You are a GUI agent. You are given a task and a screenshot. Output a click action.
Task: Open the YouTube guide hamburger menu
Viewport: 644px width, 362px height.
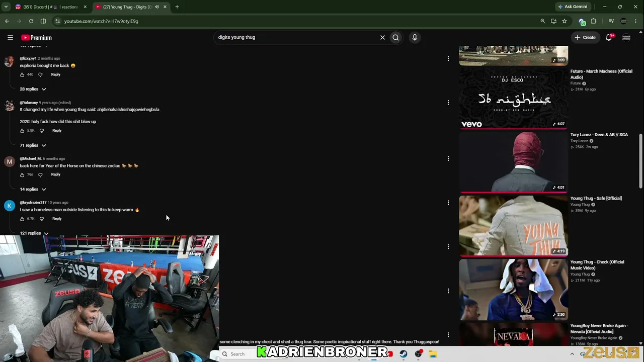pyautogui.click(x=10, y=37)
